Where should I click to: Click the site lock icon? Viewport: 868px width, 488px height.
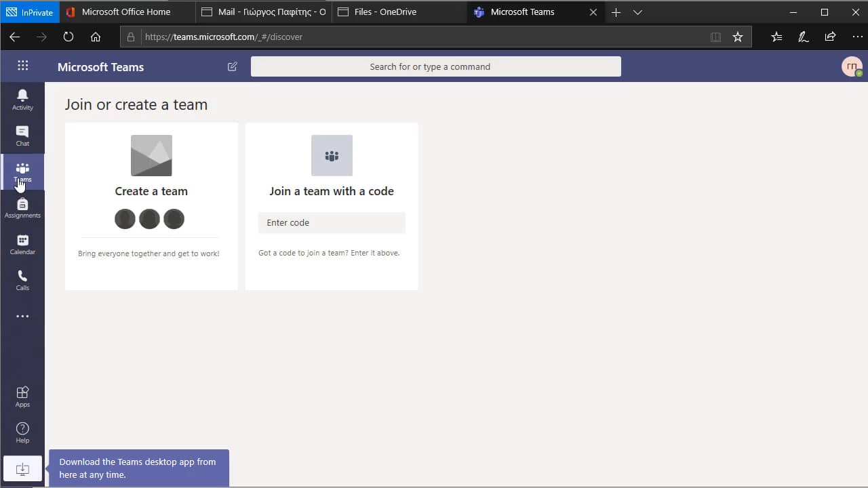tap(131, 37)
